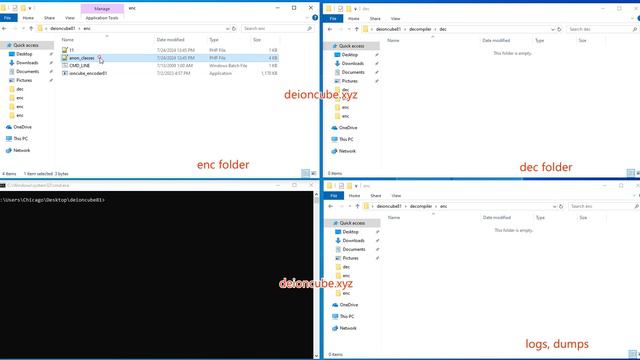Click Properties icon in Application Tools window title bar
Viewport: 640px width, 360px height.
point(15,8)
